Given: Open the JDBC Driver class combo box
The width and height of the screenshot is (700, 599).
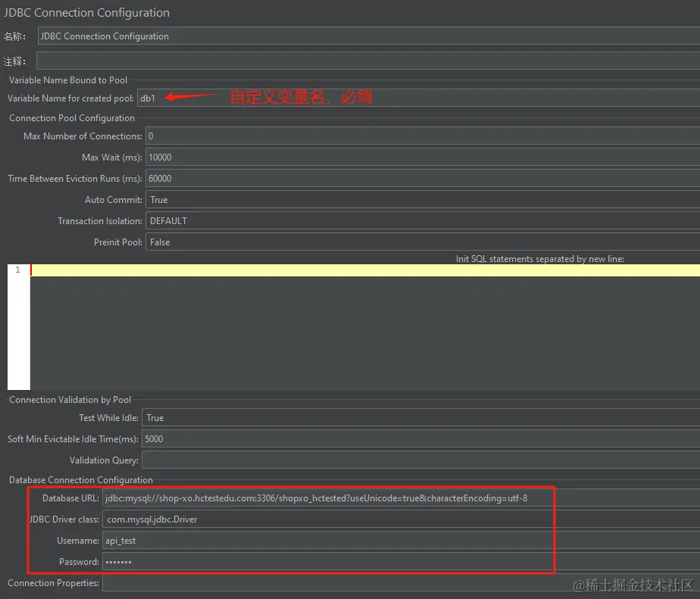Looking at the screenshot, I should 401,519.
